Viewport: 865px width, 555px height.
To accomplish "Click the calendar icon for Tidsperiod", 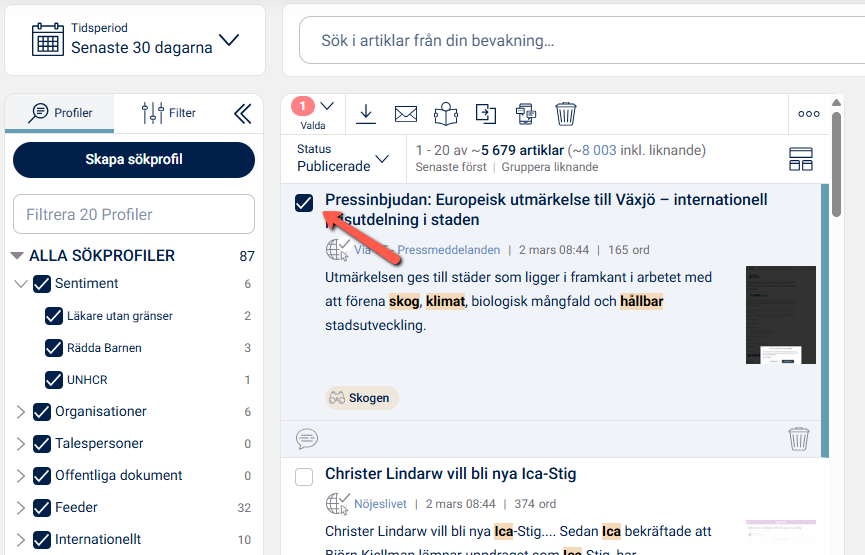I will point(47,40).
